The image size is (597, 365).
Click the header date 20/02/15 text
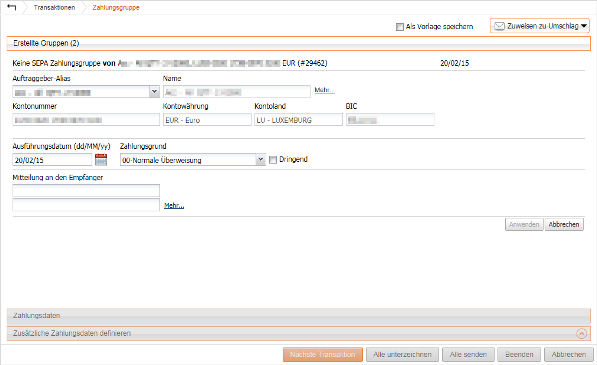pyautogui.click(x=455, y=63)
